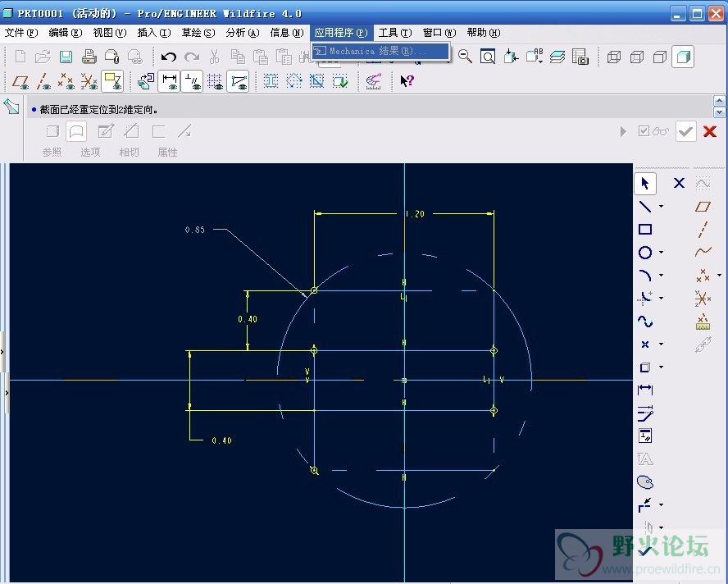
Task: Toggle sketch dimensions display
Action: pos(170,81)
